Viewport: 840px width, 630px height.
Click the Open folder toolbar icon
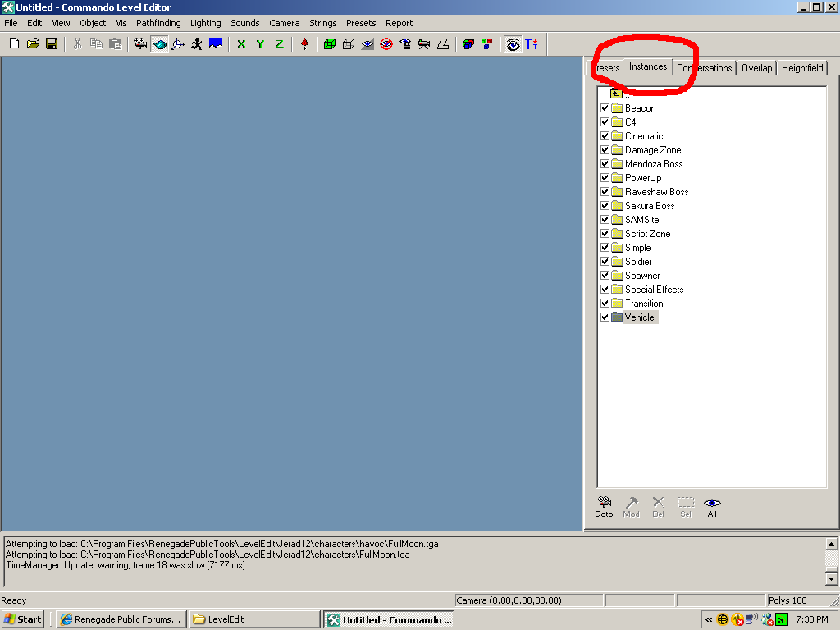(x=33, y=43)
